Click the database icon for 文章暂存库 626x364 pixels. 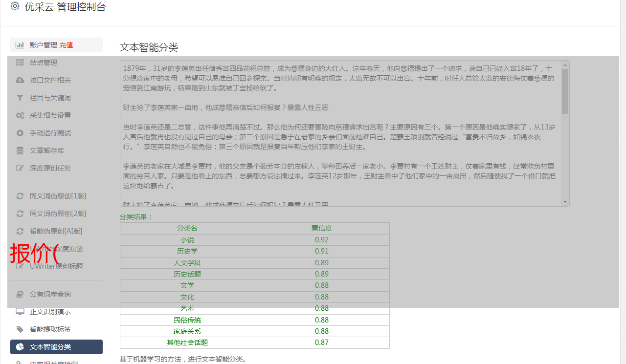click(20, 150)
